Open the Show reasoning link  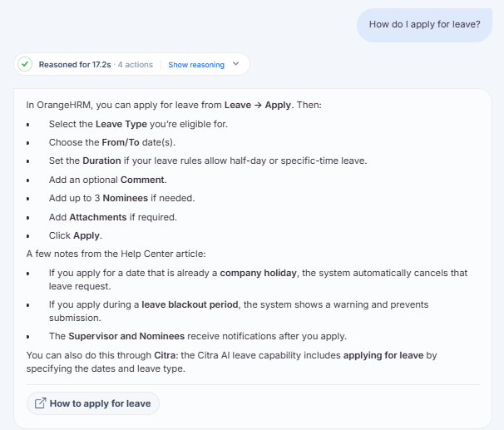click(x=196, y=65)
